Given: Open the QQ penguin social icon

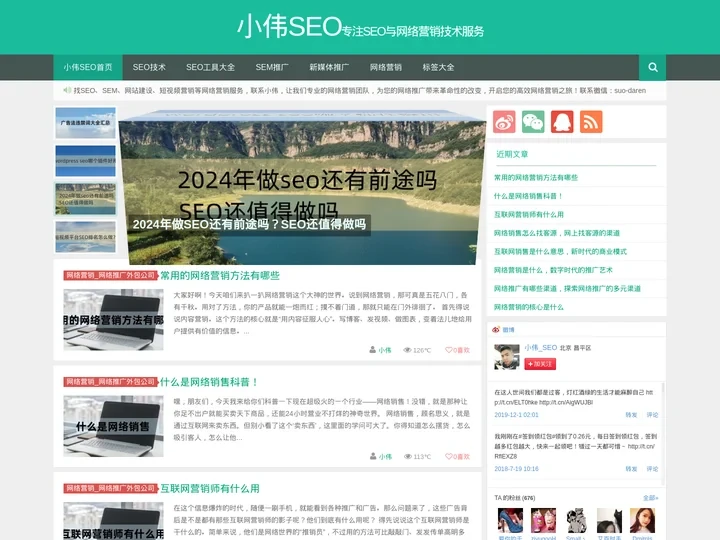Looking at the screenshot, I should point(562,122).
